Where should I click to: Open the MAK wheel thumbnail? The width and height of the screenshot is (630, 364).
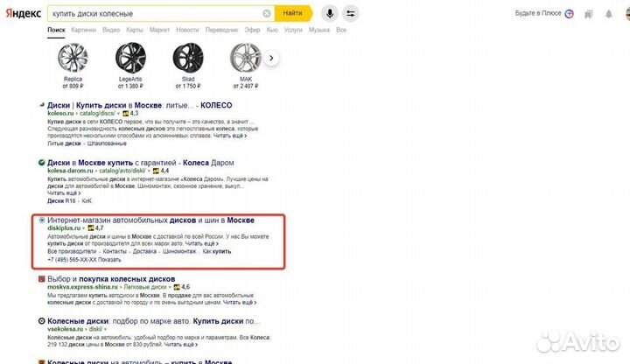click(x=246, y=58)
